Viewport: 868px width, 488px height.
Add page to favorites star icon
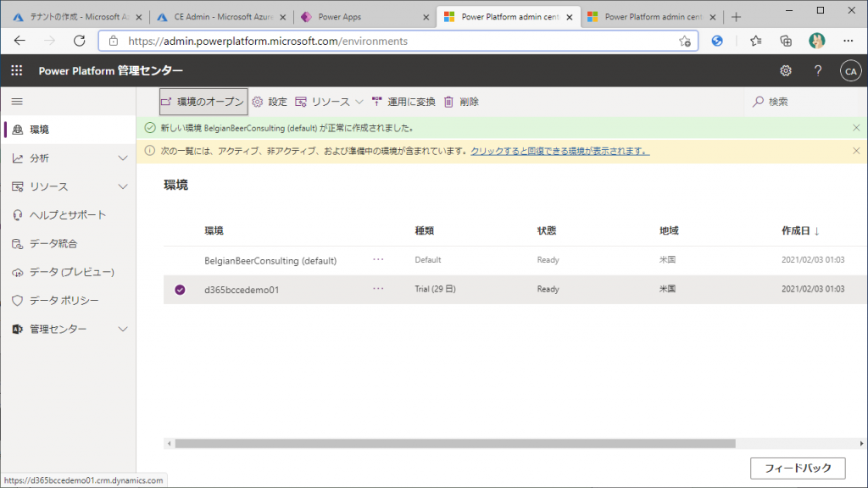tap(685, 41)
